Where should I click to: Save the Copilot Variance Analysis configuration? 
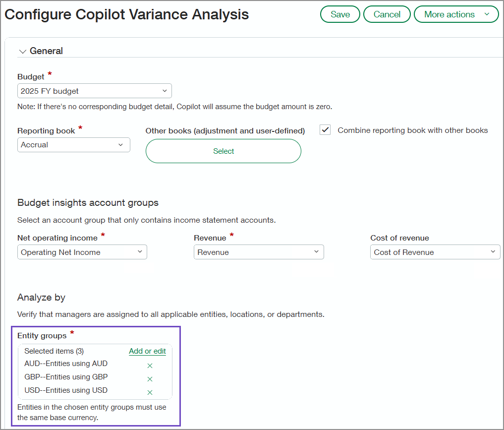click(x=340, y=14)
